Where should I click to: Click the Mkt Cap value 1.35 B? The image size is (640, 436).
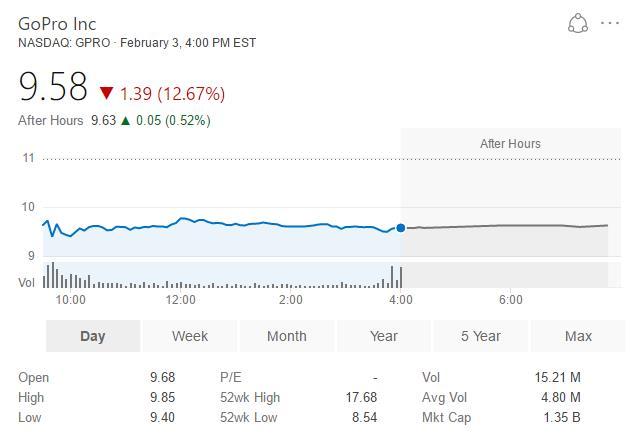click(562, 417)
